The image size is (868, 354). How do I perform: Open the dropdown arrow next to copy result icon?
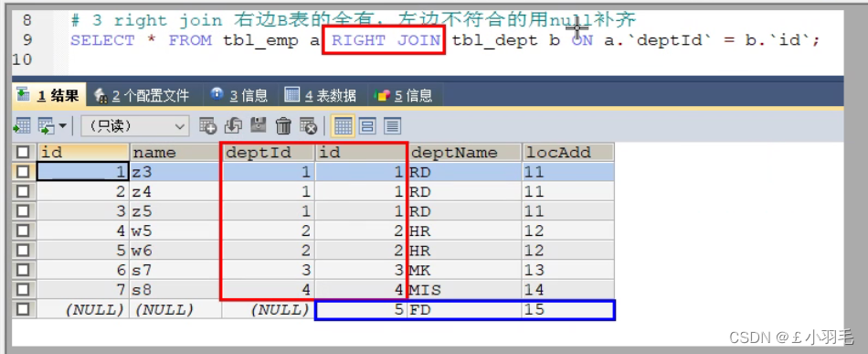(x=62, y=126)
